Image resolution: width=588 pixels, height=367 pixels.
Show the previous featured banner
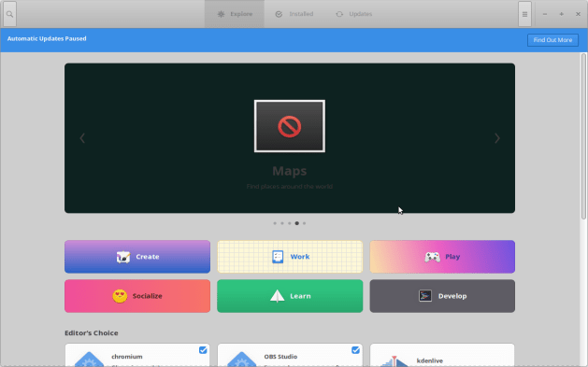coord(82,138)
